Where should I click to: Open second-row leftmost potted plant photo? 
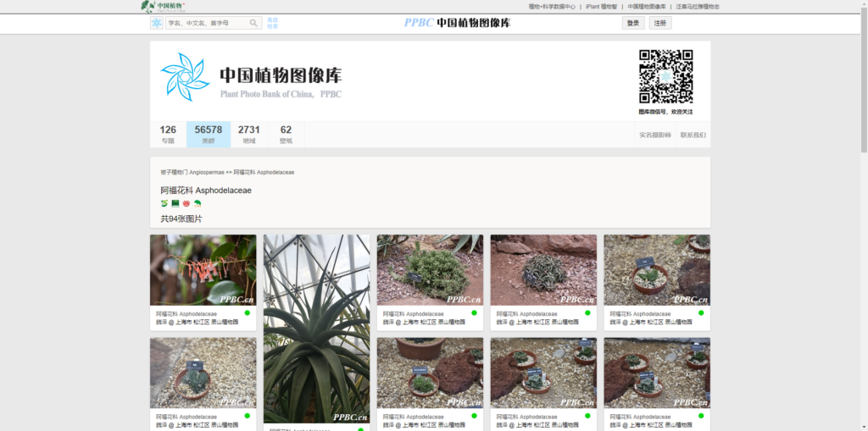203,373
